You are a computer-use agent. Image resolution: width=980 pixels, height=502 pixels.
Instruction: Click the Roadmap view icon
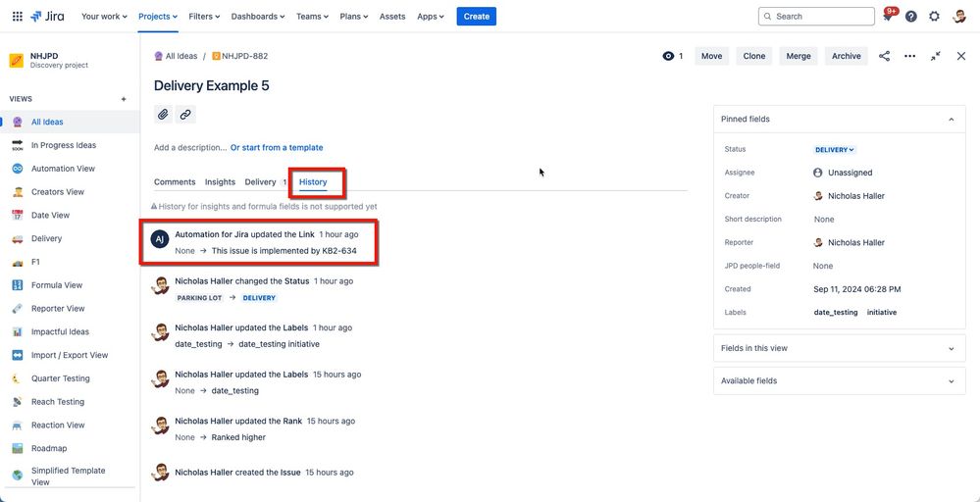[18, 448]
